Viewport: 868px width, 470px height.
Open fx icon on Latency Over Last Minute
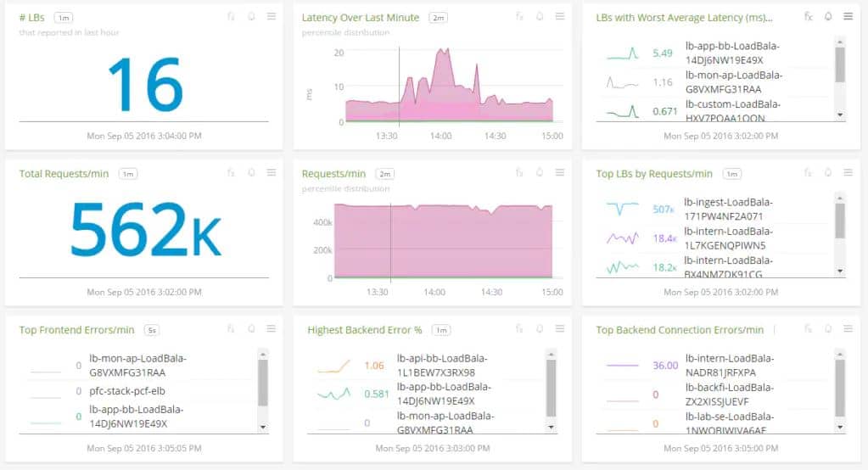click(519, 17)
